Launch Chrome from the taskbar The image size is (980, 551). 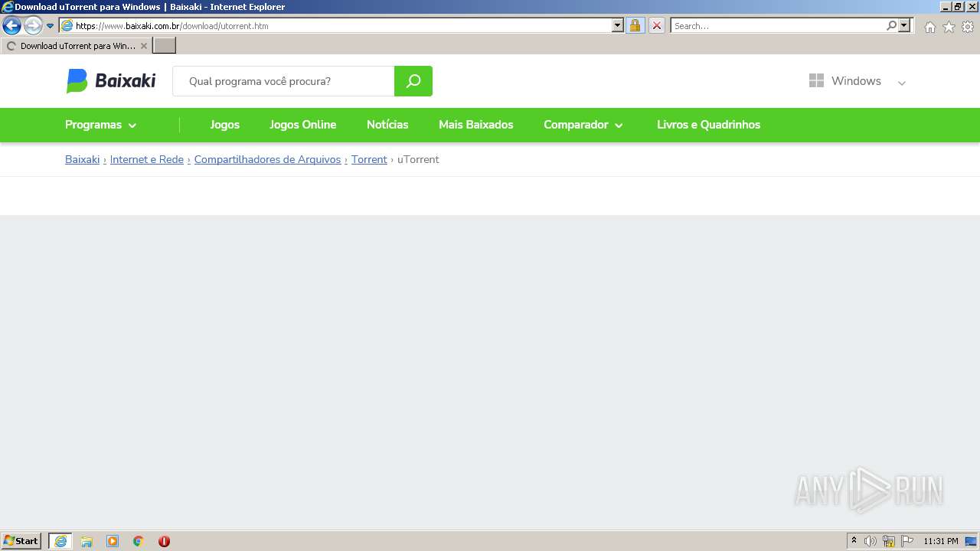pyautogui.click(x=139, y=541)
